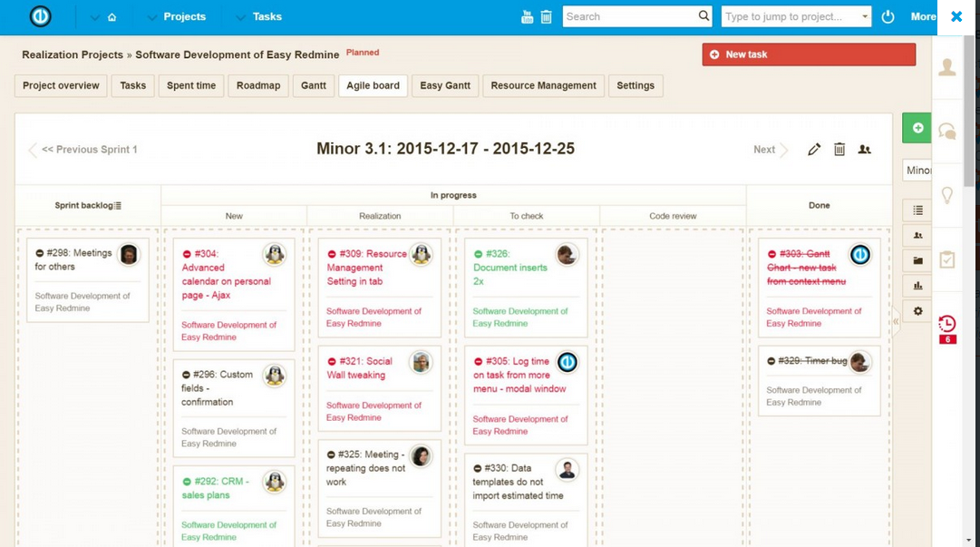Click the Easy Redmine logo icon
The image size is (980, 547).
[x=41, y=16]
